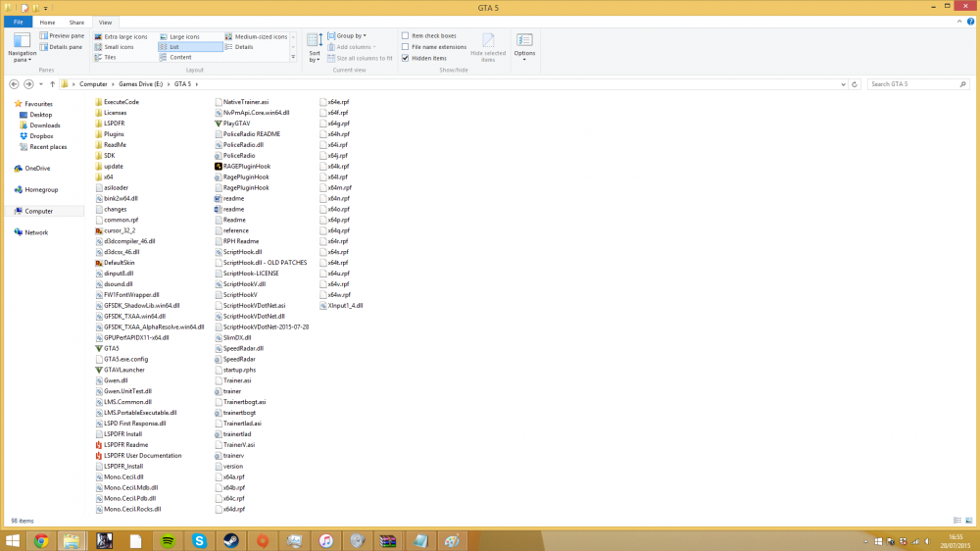Switch to the Share ribbon tab
The image size is (980, 551).
tap(76, 22)
